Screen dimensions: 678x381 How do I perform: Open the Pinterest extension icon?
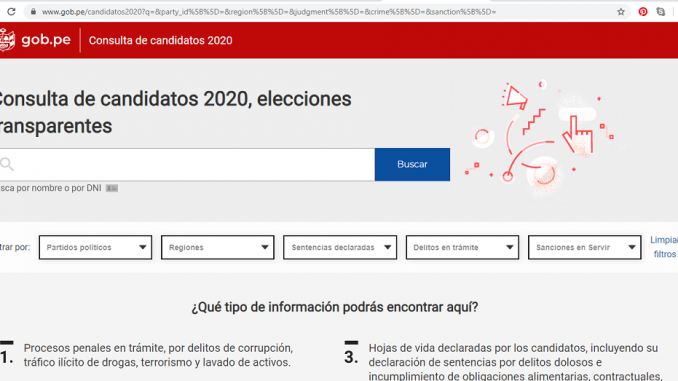point(643,12)
